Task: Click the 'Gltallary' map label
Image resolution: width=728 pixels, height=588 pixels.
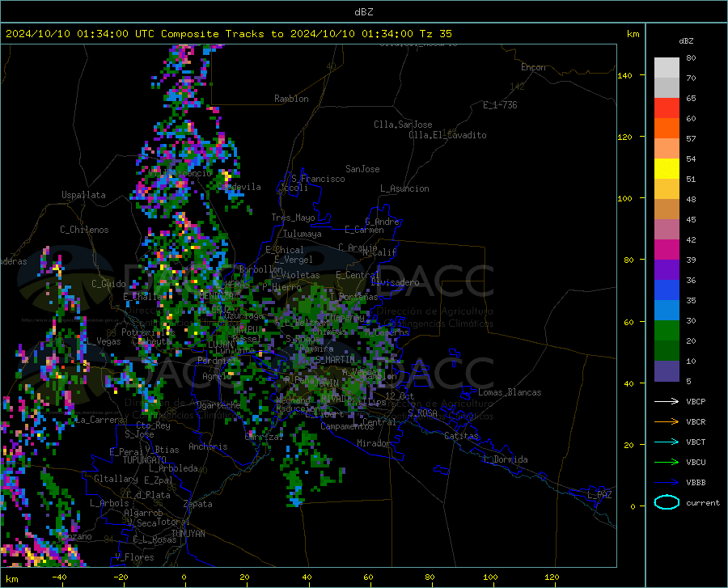Action: [x=116, y=479]
